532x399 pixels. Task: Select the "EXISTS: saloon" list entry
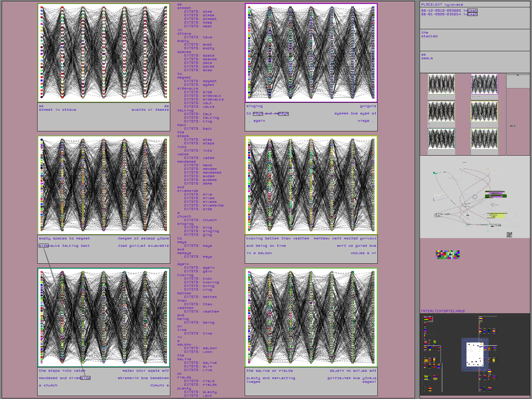click(x=200, y=348)
